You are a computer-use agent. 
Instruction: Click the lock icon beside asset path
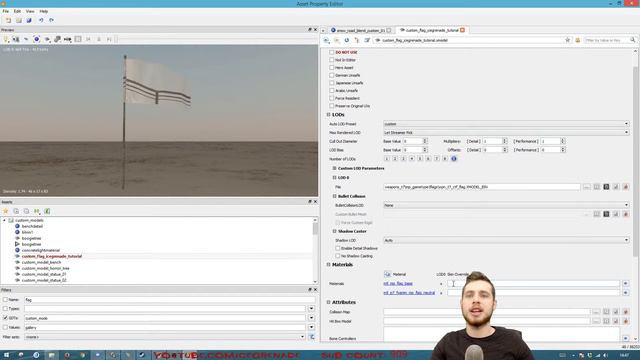click(578, 40)
